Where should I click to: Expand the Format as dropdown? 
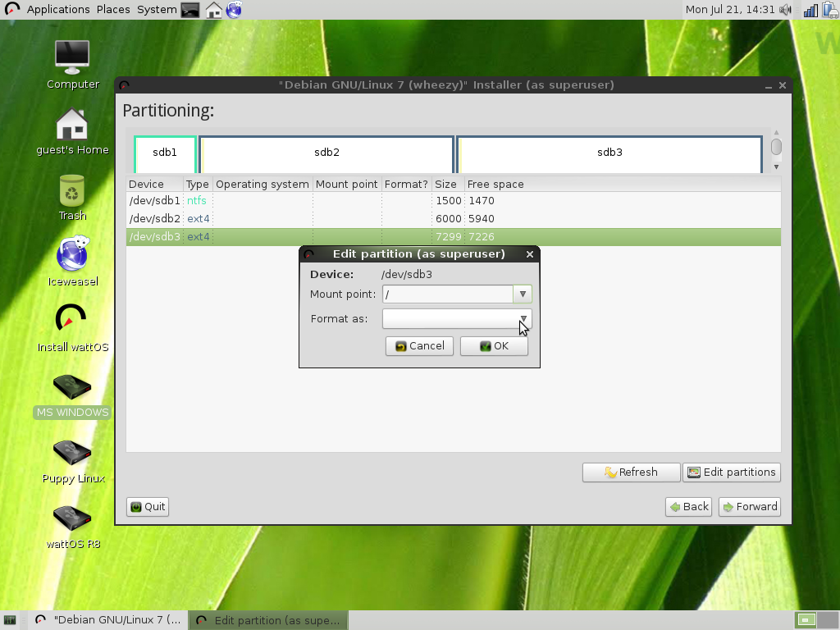pos(457,319)
